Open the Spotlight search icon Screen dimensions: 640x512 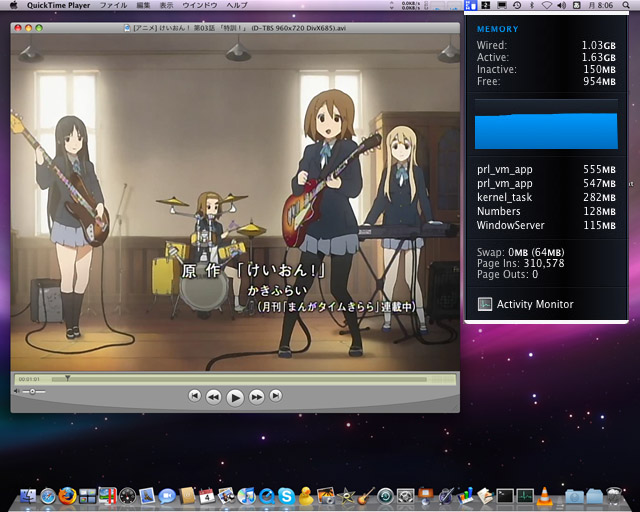tap(628, 6)
